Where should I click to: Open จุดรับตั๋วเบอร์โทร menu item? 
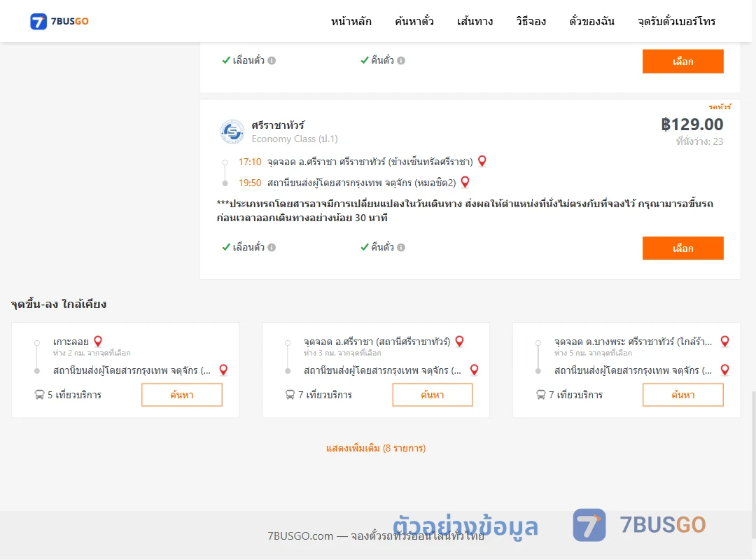(676, 22)
